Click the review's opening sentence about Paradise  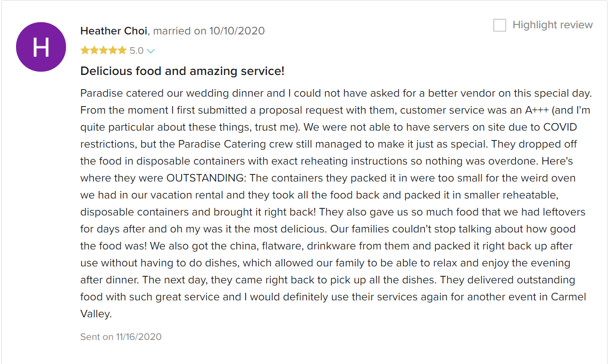pos(336,93)
